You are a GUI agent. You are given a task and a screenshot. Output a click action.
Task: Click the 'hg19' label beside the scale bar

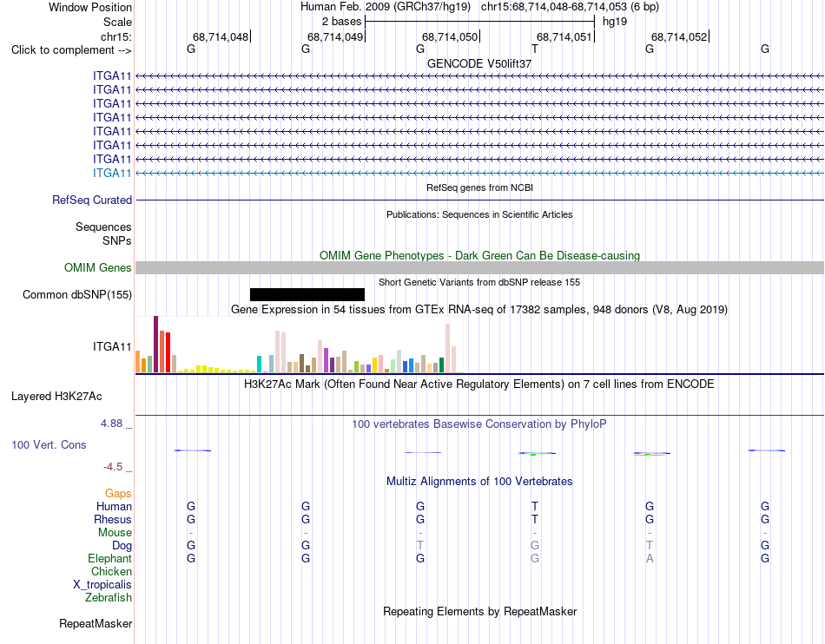pos(615,22)
